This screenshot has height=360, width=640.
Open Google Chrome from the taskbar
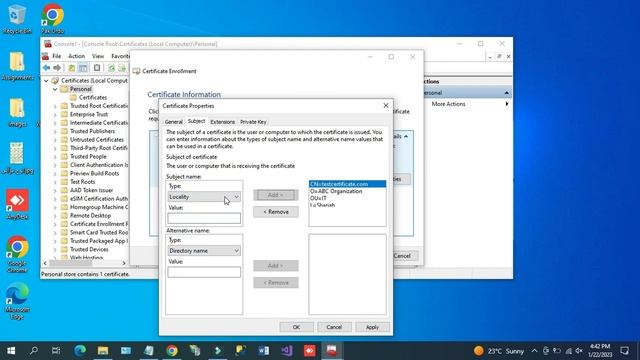[x=172, y=351]
